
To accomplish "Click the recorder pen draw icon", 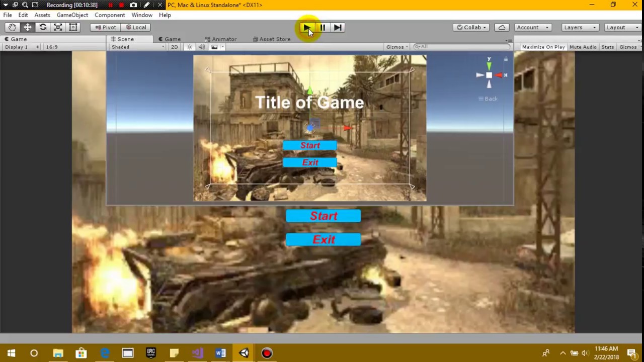I will [146, 5].
